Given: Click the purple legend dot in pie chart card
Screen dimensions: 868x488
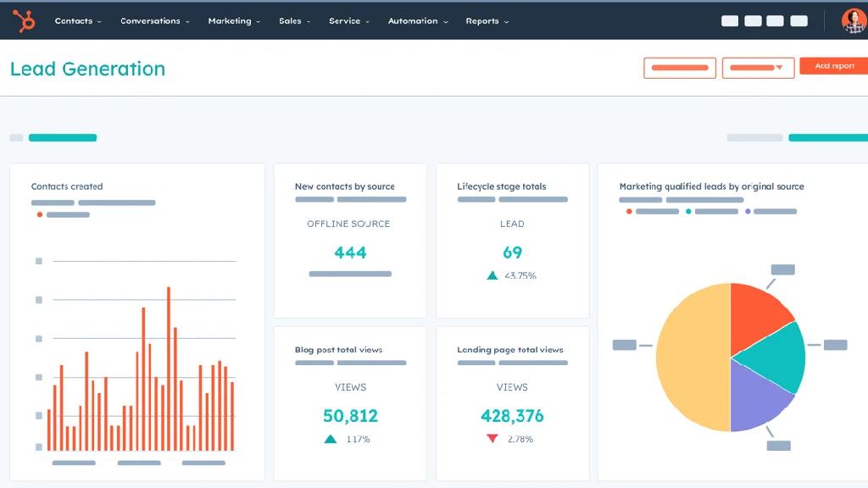Looking at the screenshot, I should click(748, 211).
